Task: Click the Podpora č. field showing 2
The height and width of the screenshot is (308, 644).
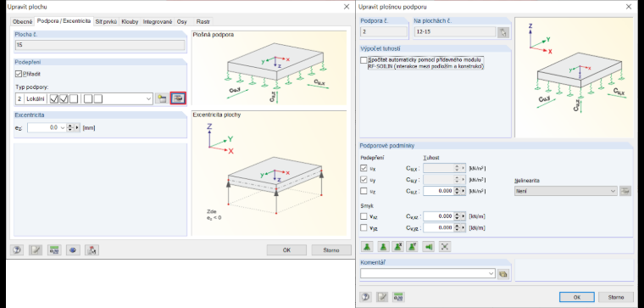Action: coord(383,32)
